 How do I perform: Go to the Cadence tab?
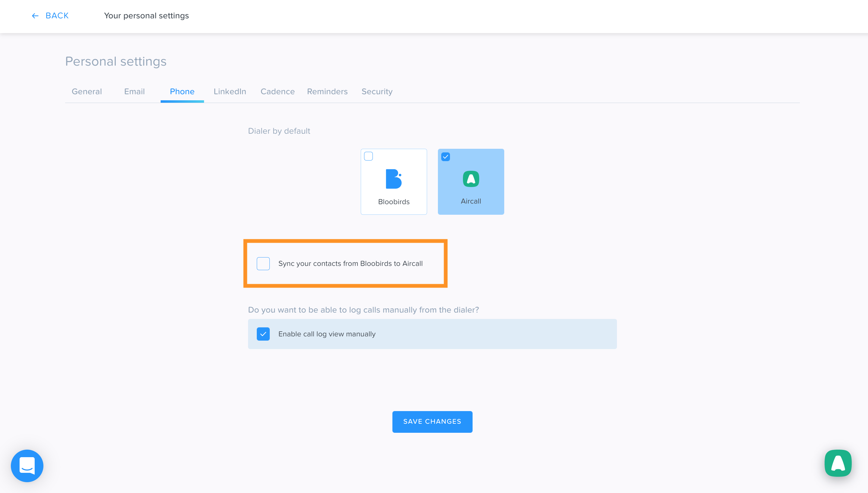[x=278, y=92]
